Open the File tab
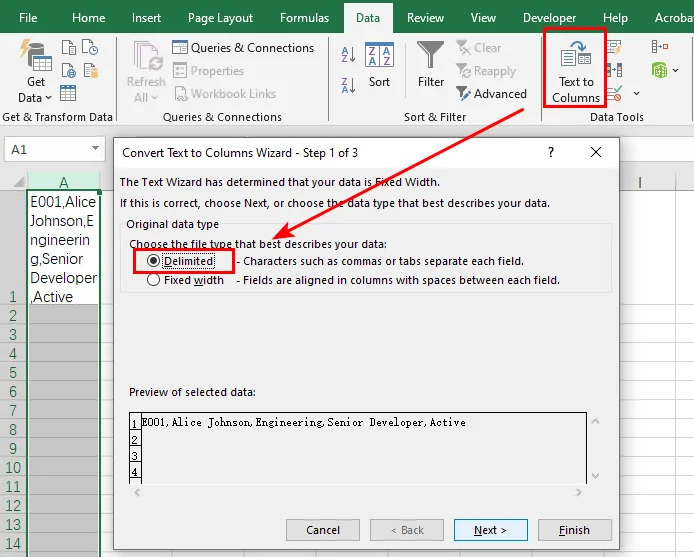Viewport: 694px width, 557px height. pos(28,18)
